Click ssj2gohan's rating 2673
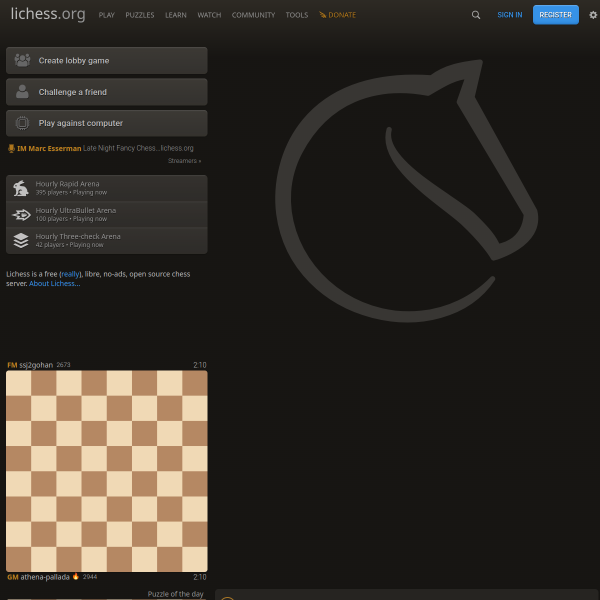Image resolution: width=600 pixels, height=600 pixels. point(64,365)
